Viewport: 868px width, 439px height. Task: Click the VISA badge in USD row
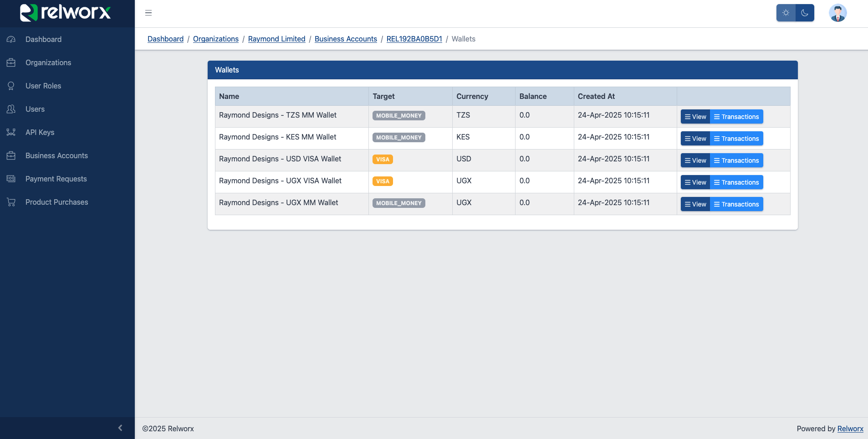tap(383, 160)
